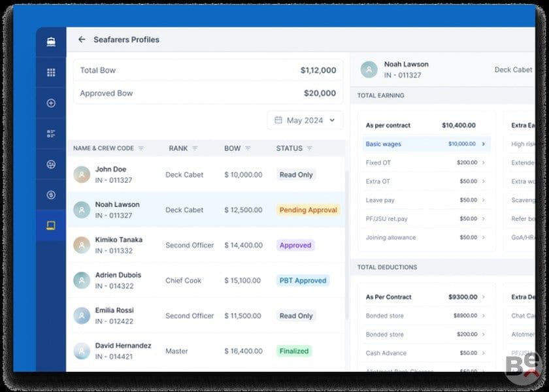Expand the Basic wages row chevron

(x=484, y=144)
